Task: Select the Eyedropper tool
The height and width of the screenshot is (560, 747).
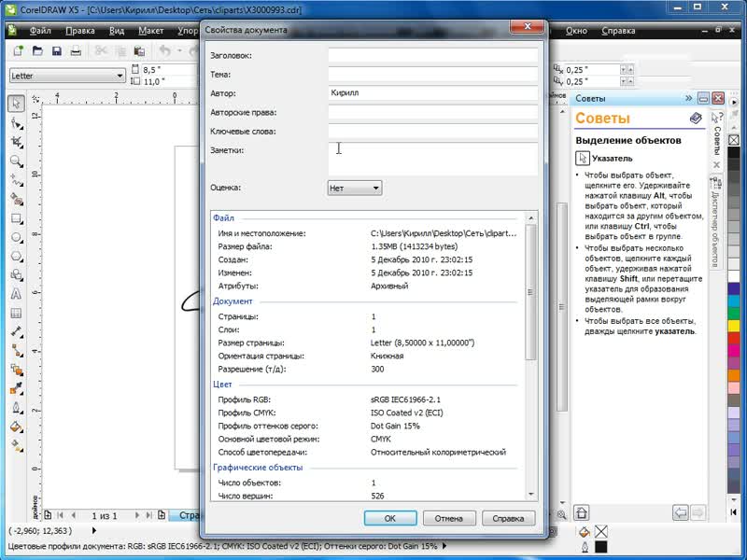Action: coord(16,388)
